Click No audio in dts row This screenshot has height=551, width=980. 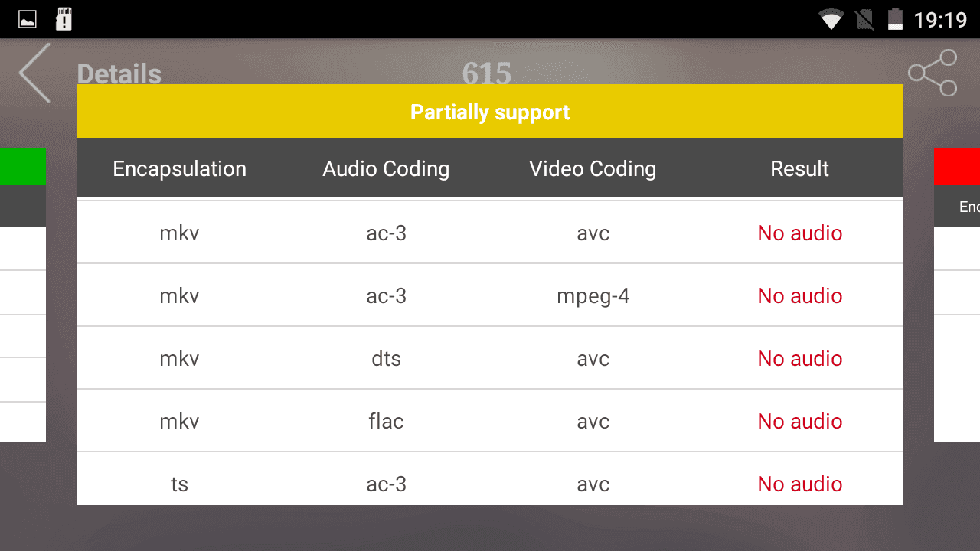(800, 359)
